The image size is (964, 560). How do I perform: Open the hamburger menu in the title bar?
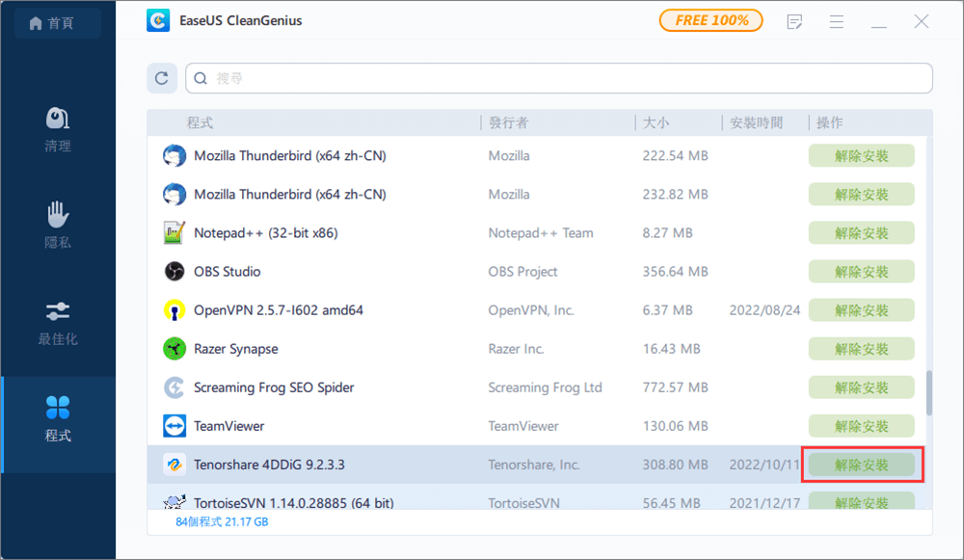click(836, 22)
